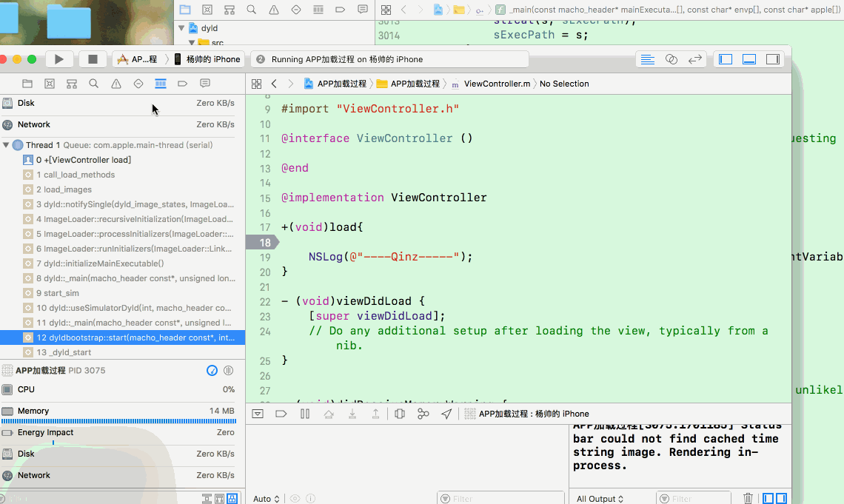This screenshot has height=504, width=844.
Task: Click the Run (play) button
Action: pyautogui.click(x=59, y=59)
